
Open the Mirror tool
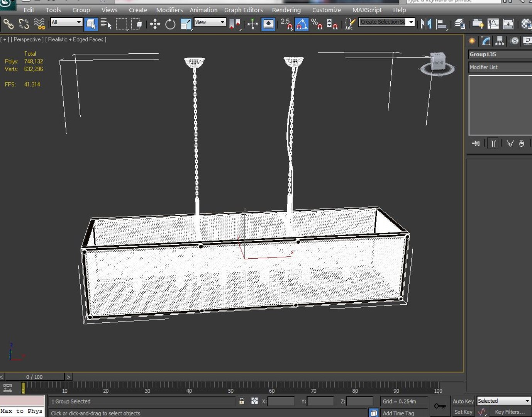[426, 24]
